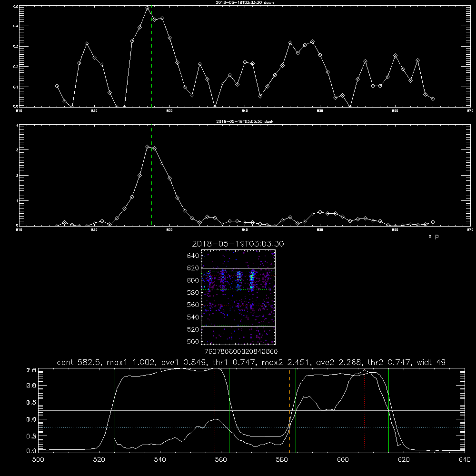476x476 pixels.
Task: Click the '820' x-axis label of dawn plot
Action: tap(94, 111)
